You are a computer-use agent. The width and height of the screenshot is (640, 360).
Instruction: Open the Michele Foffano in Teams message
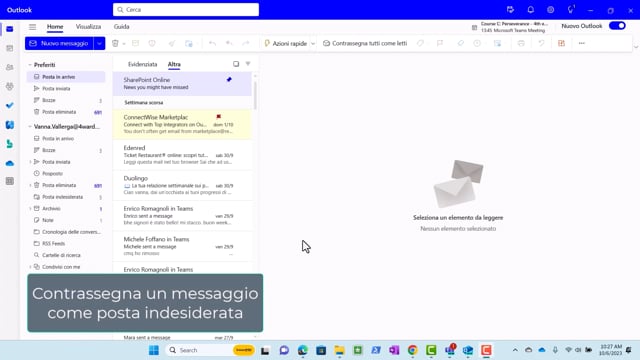coord(182,246)
